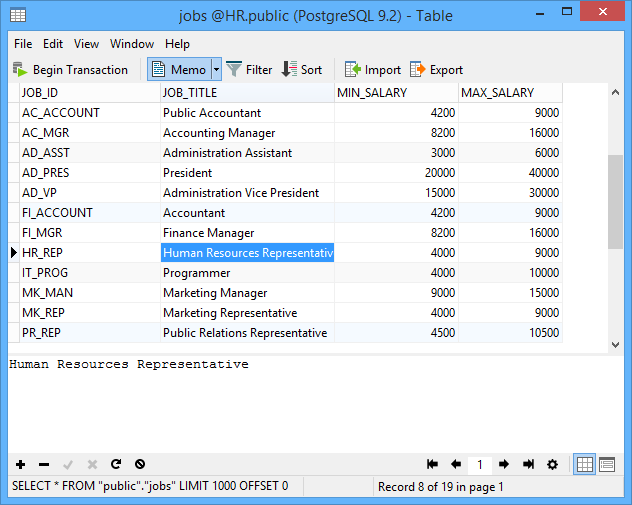Refresh the table data
This screenshot has width=632, height=505.
pyautogui.click(x=116, y=464)
